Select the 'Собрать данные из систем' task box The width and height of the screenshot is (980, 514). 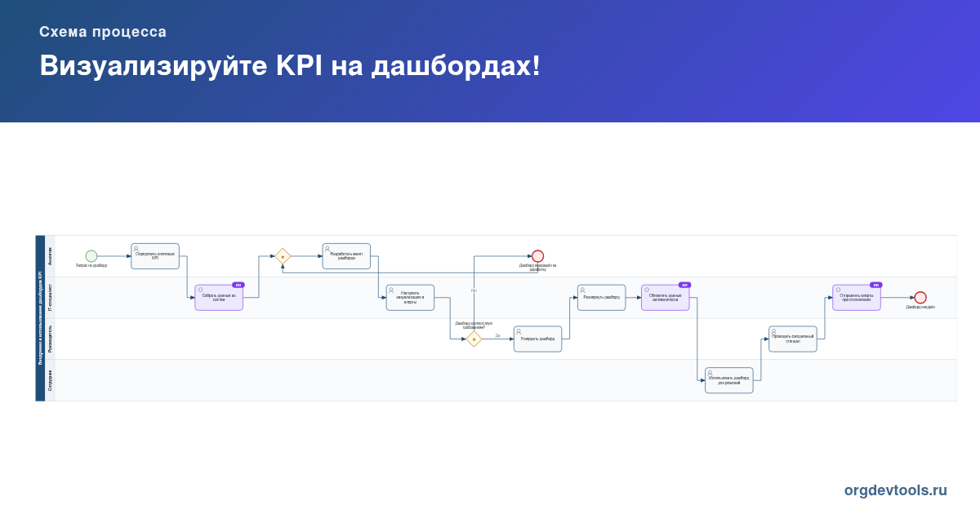coord(219,298)
